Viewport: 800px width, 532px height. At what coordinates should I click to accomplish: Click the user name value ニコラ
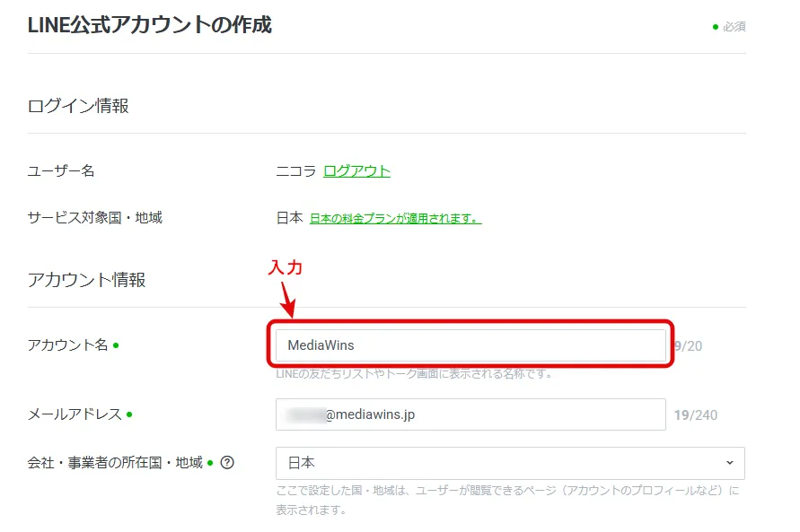click(296, 170)
